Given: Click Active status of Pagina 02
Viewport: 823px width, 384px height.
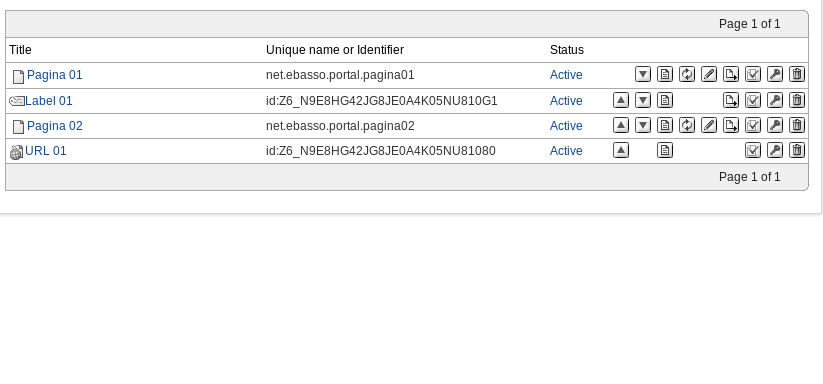Looking at the screenshot, I should coord(566,126).
